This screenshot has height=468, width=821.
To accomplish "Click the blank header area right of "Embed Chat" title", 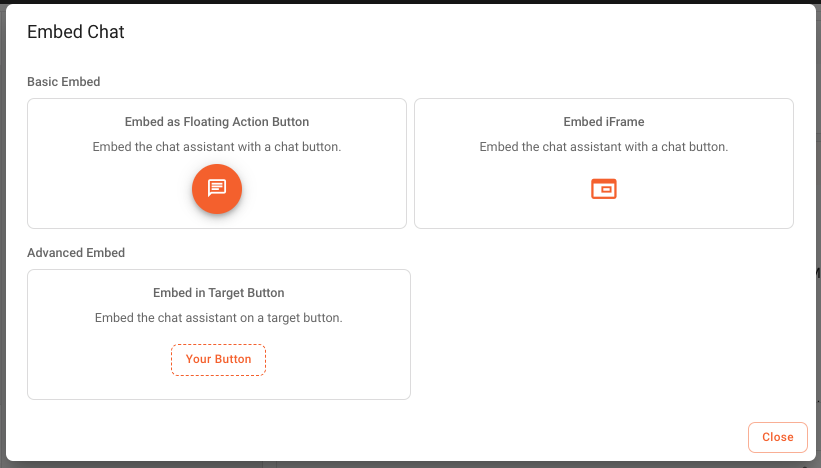I will [461, 32].
